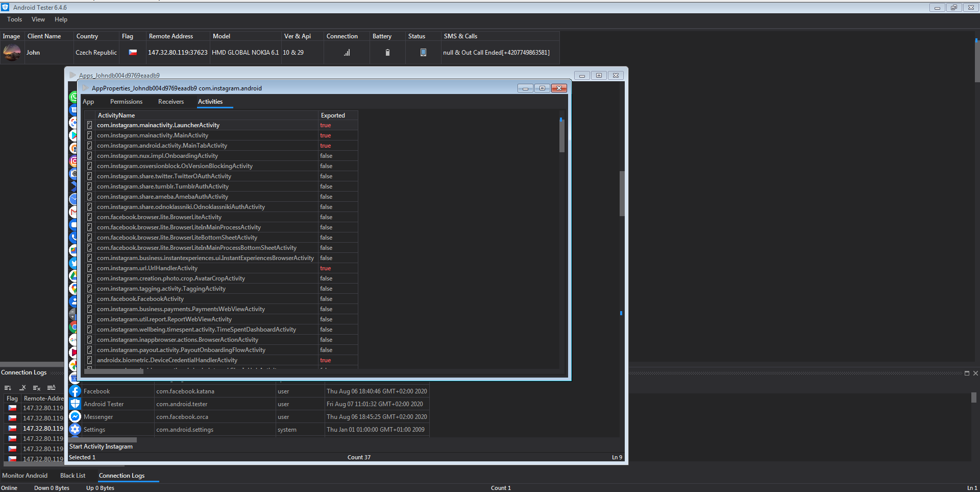Open the View menu
The width and height of the screenshot is (980, 492).
click(x=38, y=19)
